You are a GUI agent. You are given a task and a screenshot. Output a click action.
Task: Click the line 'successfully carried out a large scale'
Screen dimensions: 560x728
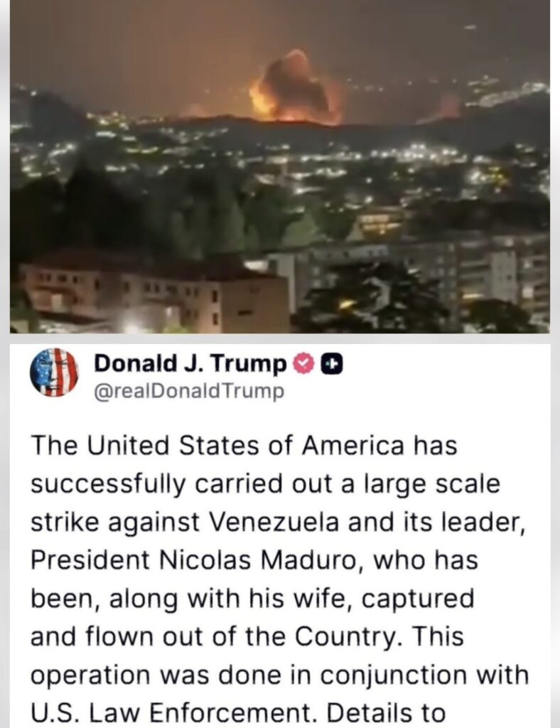(265, 483)
